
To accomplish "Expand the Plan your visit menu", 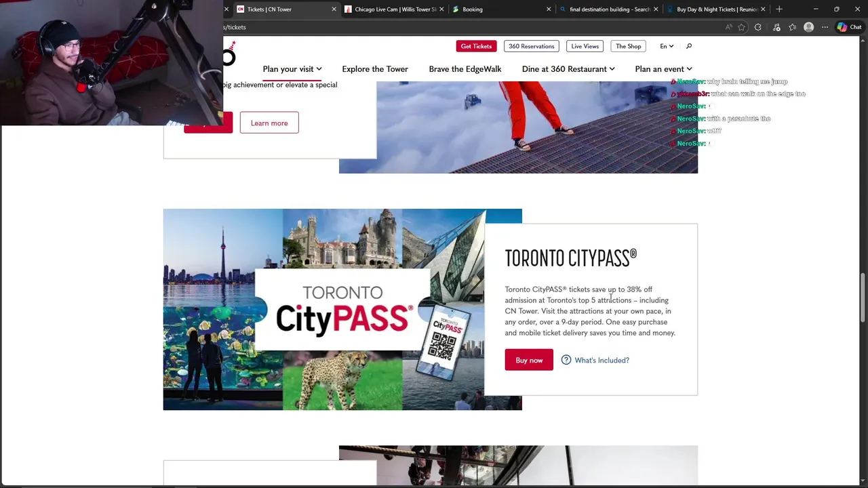I will [x=292, y=69].
